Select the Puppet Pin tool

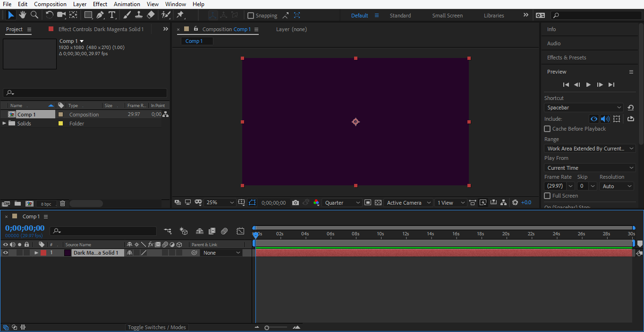[180, 15]
